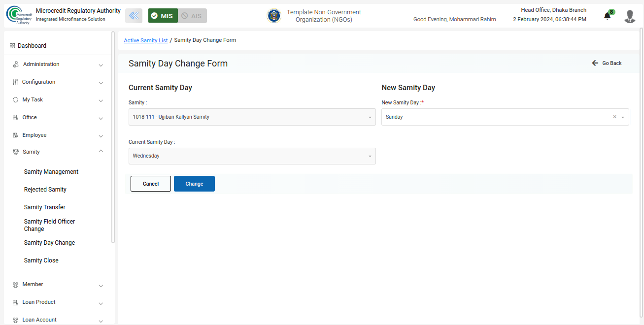Follow the Active Samity List breadcrumb
Image resolution: width=644 pixels, height=325 pixels.
click(146, 40)
